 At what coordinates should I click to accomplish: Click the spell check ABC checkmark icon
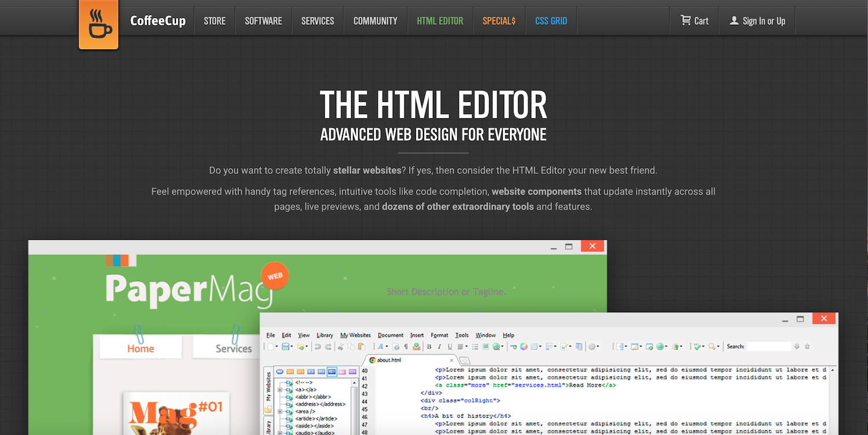(697, 346)
